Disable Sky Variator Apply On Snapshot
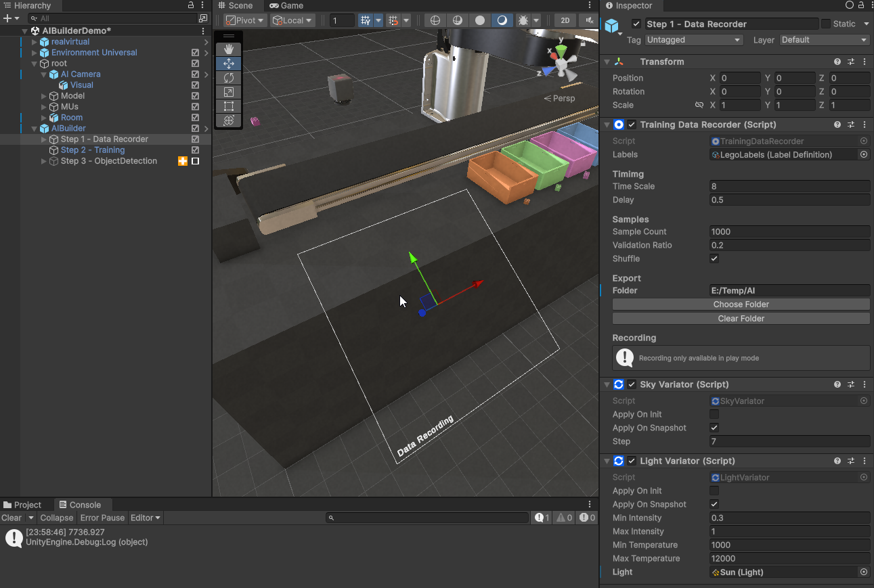Image resolution: width=874 pixels, height=588 pixels. click(714, 428)
